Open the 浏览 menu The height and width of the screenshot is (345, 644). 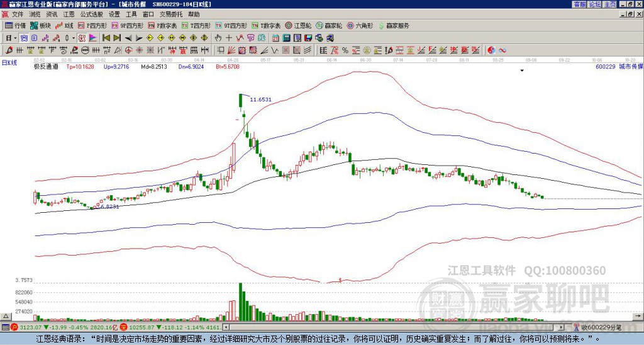35,14
